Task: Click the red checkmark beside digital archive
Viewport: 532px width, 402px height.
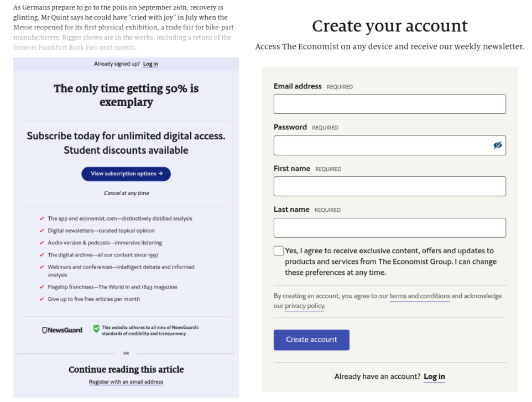Action: click(41, 255)
